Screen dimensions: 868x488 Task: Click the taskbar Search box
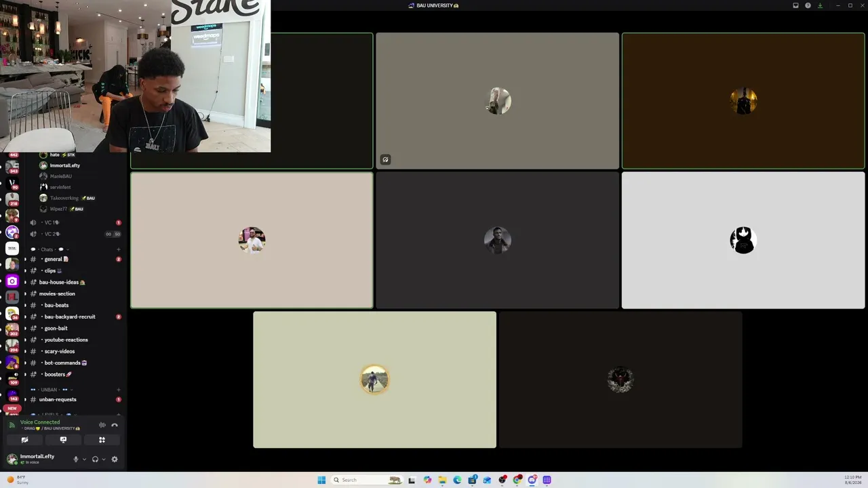click(x=366, y=480)
